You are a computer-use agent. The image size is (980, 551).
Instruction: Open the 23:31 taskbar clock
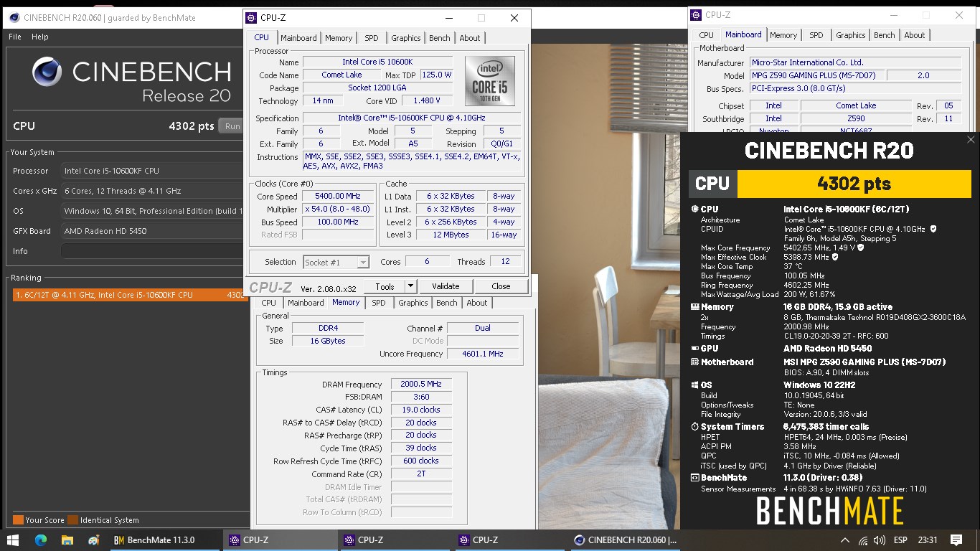928,540
